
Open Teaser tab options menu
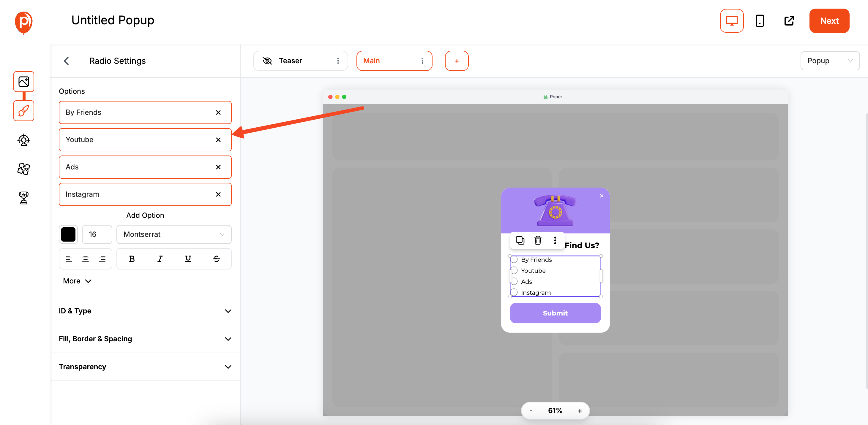tap(338, 61)
